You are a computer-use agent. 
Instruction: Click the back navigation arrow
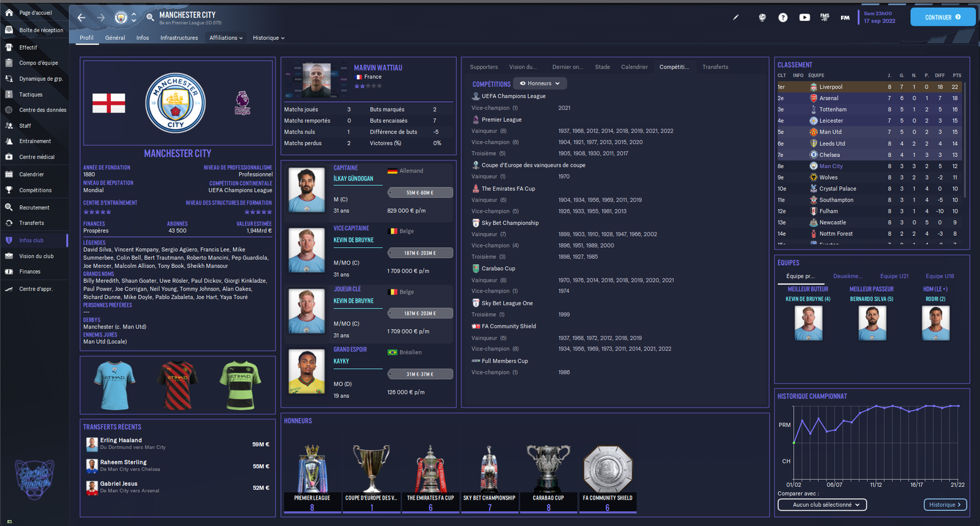81,18
